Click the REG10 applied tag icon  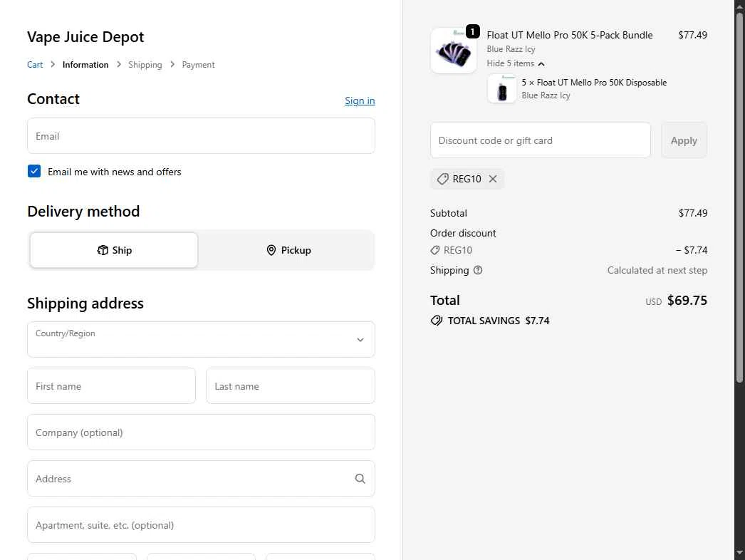pos(442,179)
